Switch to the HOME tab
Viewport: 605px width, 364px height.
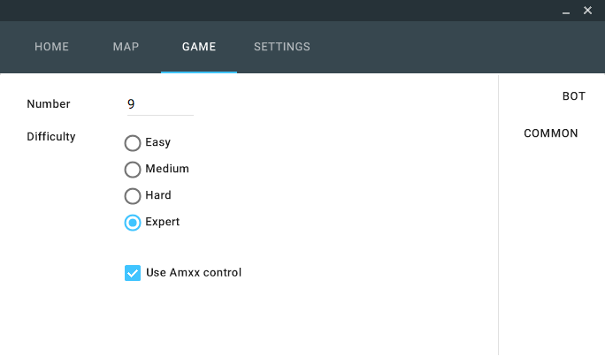pos(51,47)
